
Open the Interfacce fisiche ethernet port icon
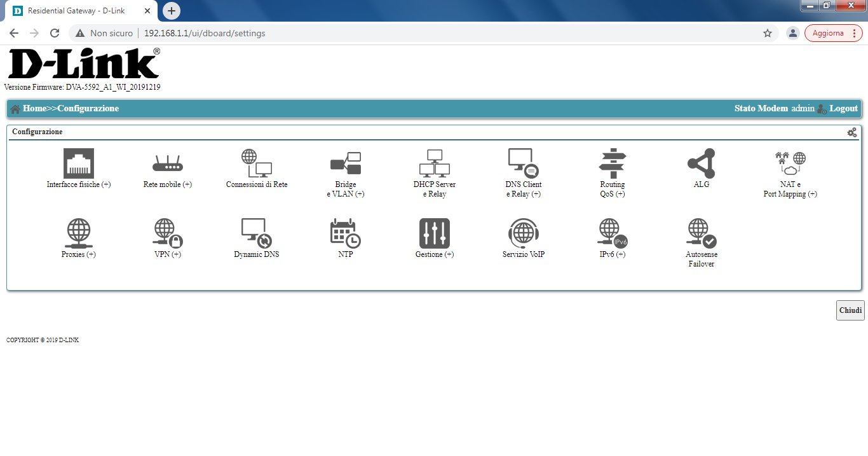(x=79, y=163)
